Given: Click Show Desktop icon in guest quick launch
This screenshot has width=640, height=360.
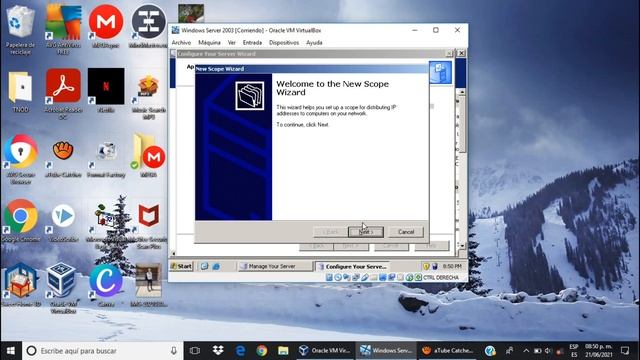Looking at the screenshot, I should [204, 266].
